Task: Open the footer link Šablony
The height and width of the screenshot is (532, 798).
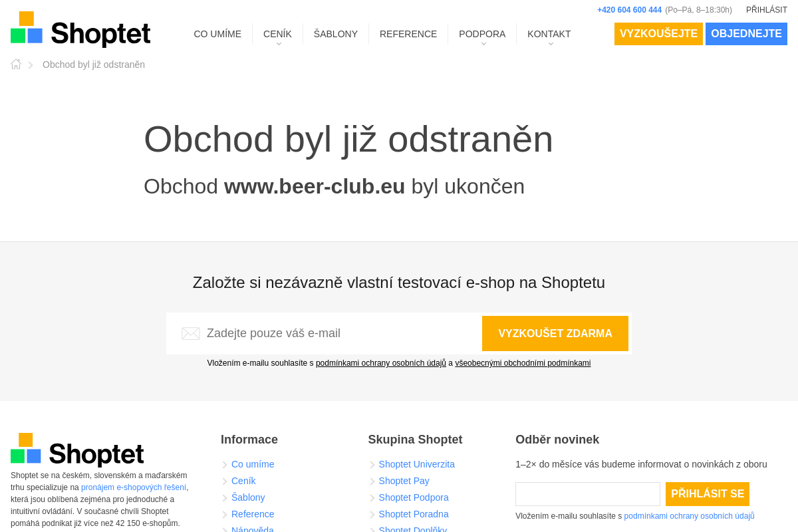Action: tap(248, 497)
